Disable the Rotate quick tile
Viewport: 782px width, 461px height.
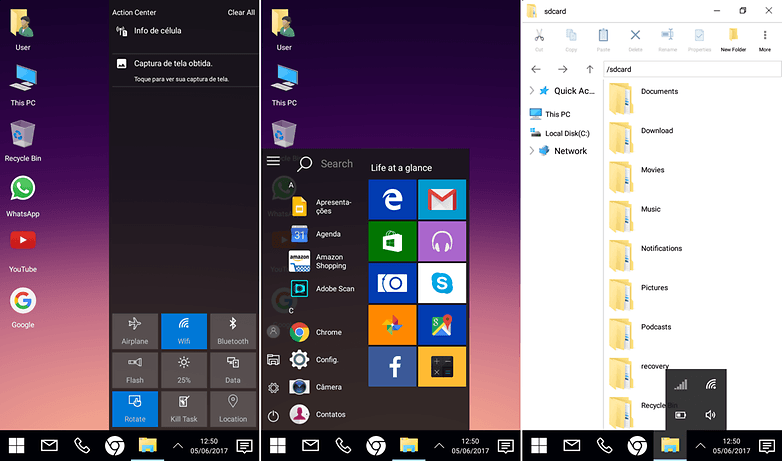point(135,409)
